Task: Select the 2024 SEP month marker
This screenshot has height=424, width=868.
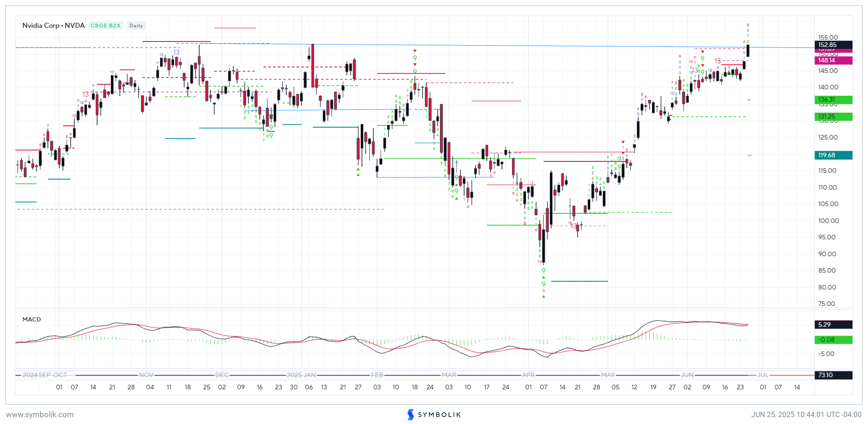Action: [x=36, y=375]
